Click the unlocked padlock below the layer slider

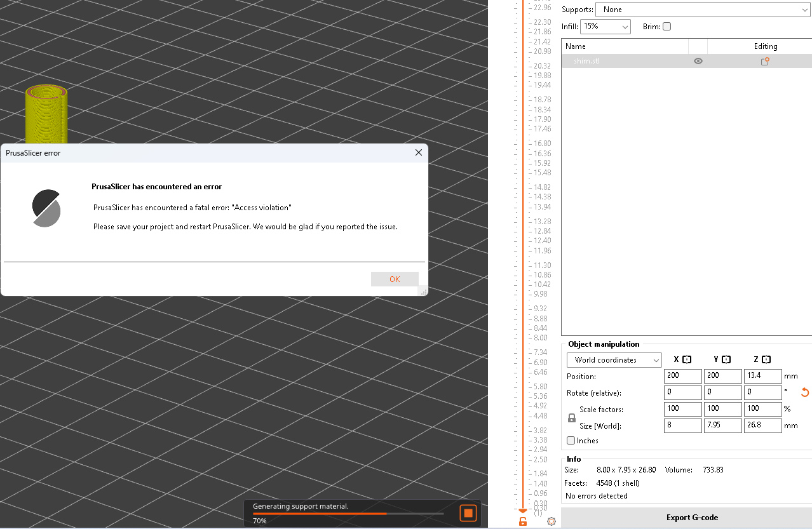(x=522, y=521)
